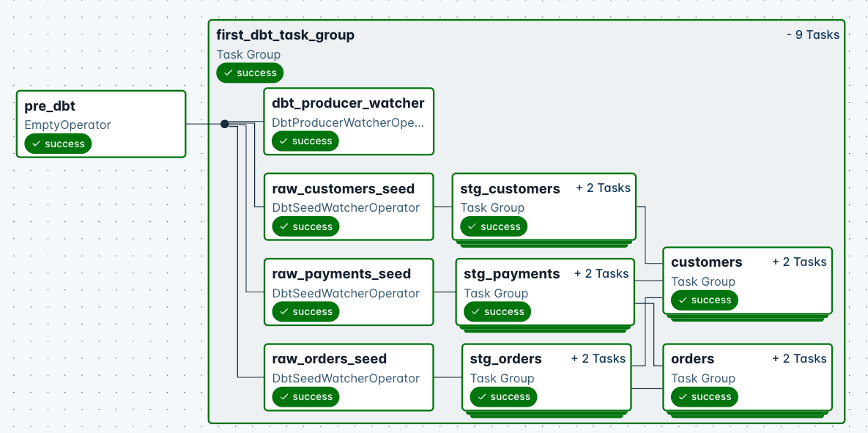Click the success badge on the customers group
Viewport: 868px width, 433px height.
704,300
